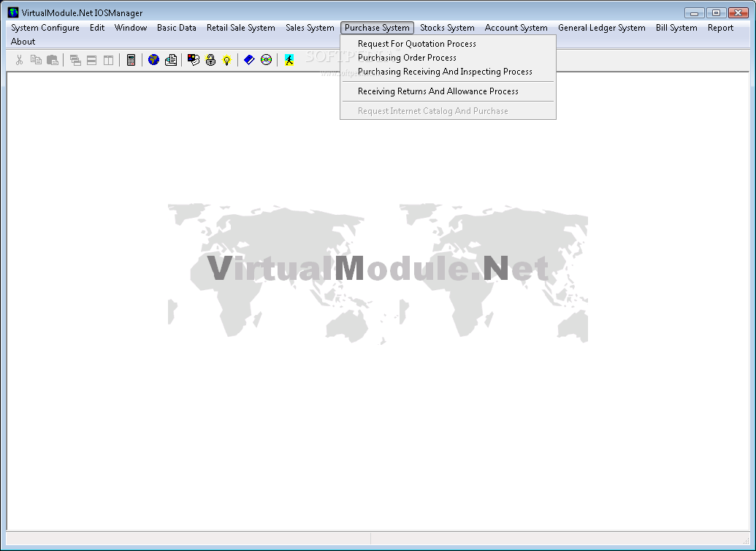Click the blue book toolbar icon

(x=249, y=60)
